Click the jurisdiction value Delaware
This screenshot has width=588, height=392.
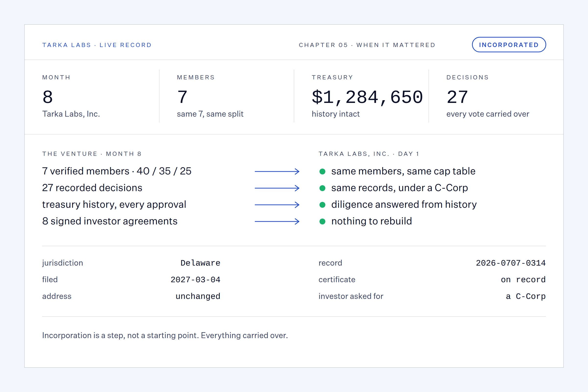click(x=200, y=263)
